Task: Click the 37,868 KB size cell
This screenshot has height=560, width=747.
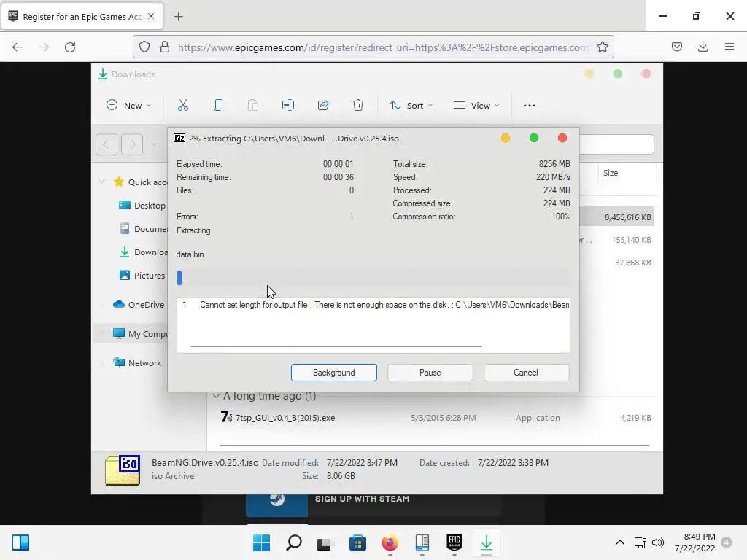Action: click(632, 262)
